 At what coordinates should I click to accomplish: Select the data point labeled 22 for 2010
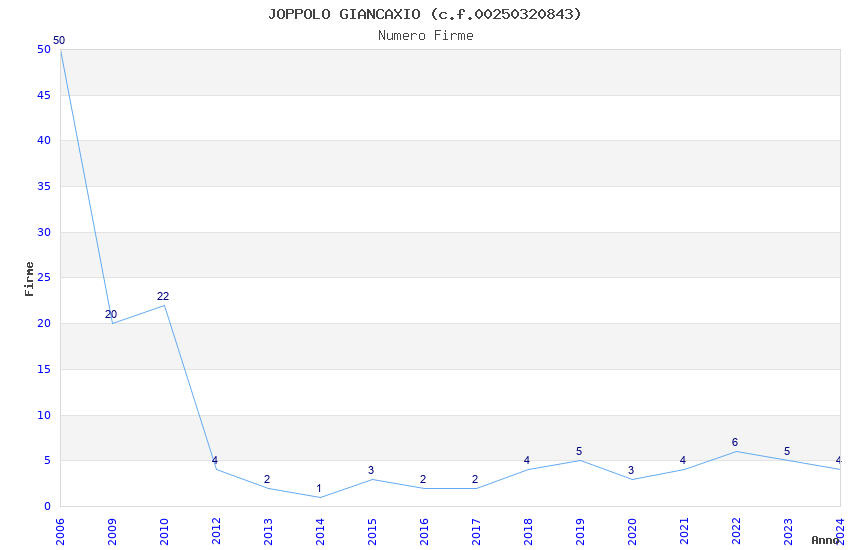(x=165, y=305)
